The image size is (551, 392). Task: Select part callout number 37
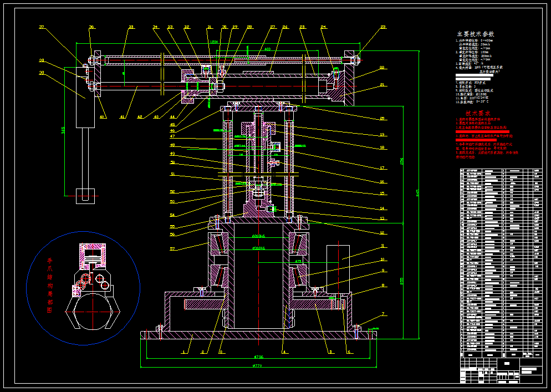click(x=42, y=27)
